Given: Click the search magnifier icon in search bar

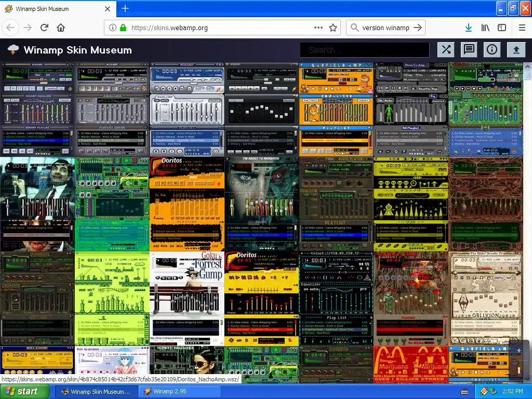Looking at the screenshot, I should [x=354, y=28].
